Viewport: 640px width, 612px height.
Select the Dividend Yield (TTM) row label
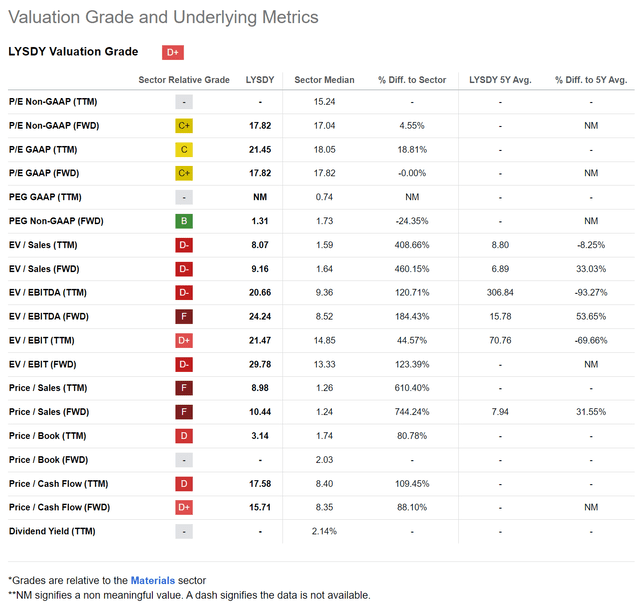[x=52, y=531]
